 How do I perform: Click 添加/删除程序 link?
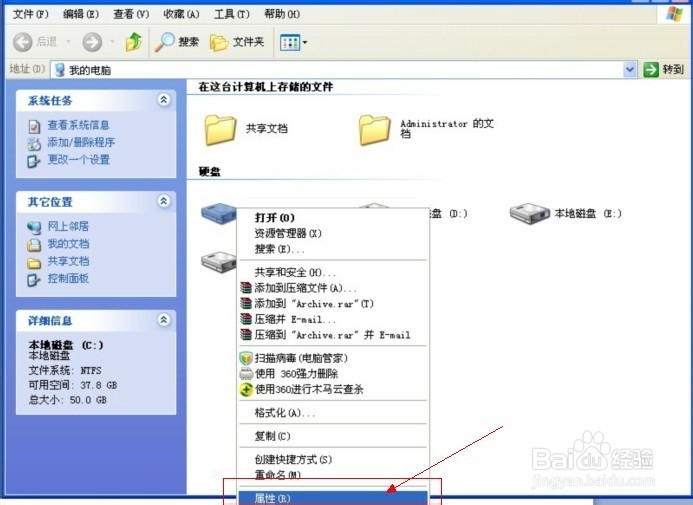[81, 142]
